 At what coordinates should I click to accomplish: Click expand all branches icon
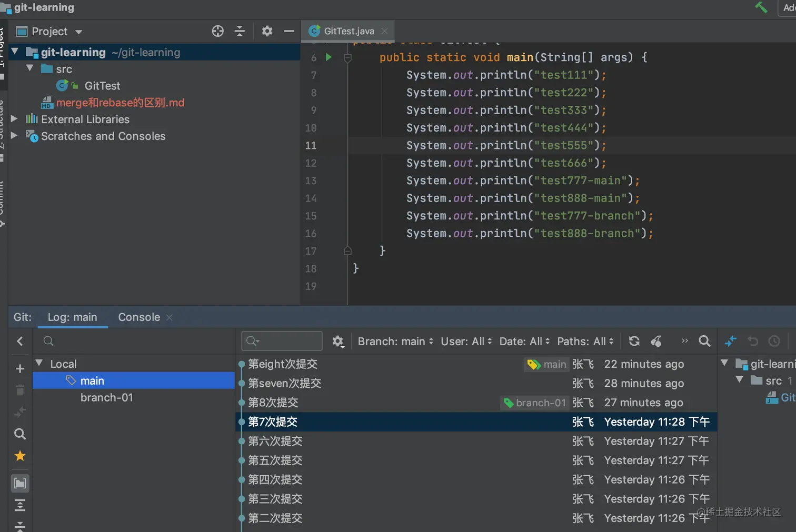tap(20, 505)
